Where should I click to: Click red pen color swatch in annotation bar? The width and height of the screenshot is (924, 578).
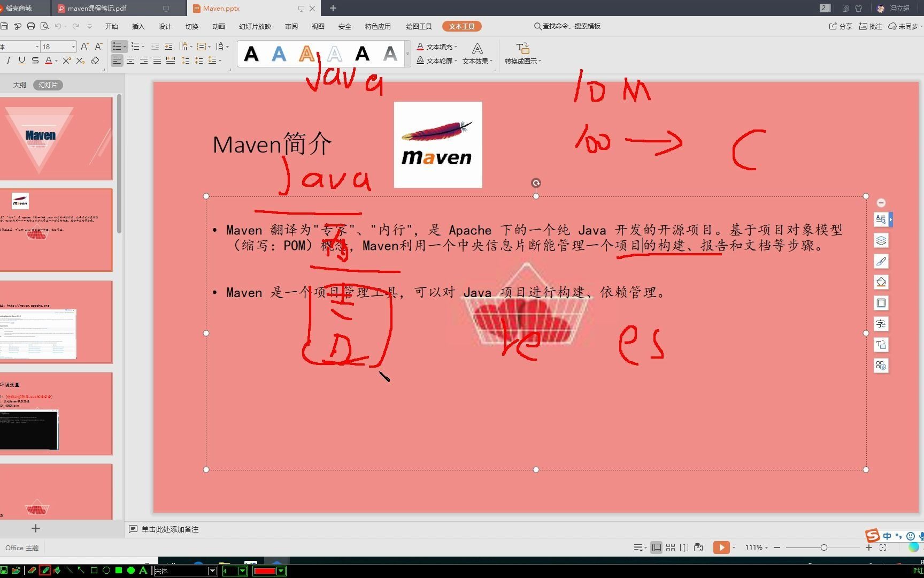click(265, 571)
